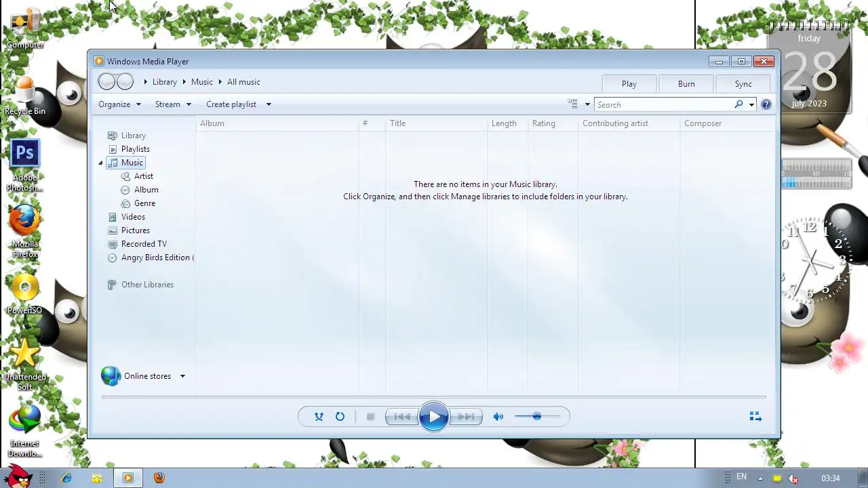The image size is (868, 488).
Task: Sort by the track number column header
Action: 372,123
